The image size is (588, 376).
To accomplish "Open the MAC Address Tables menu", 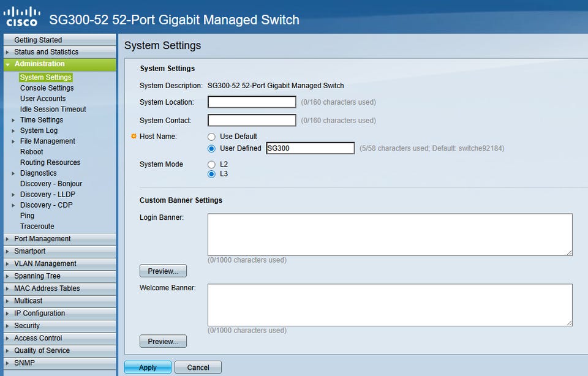I will 59,288.
